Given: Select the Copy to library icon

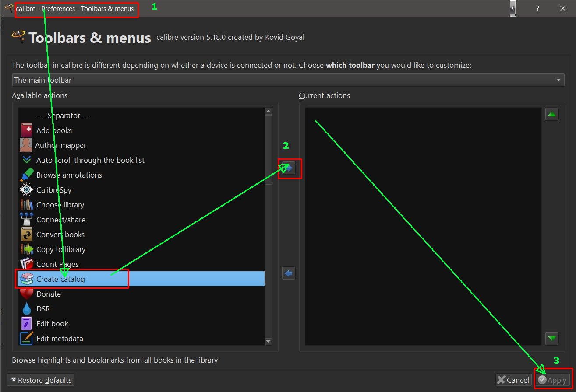Looking at the screenshot, I should pyautogui.click(x=27, y=249).
